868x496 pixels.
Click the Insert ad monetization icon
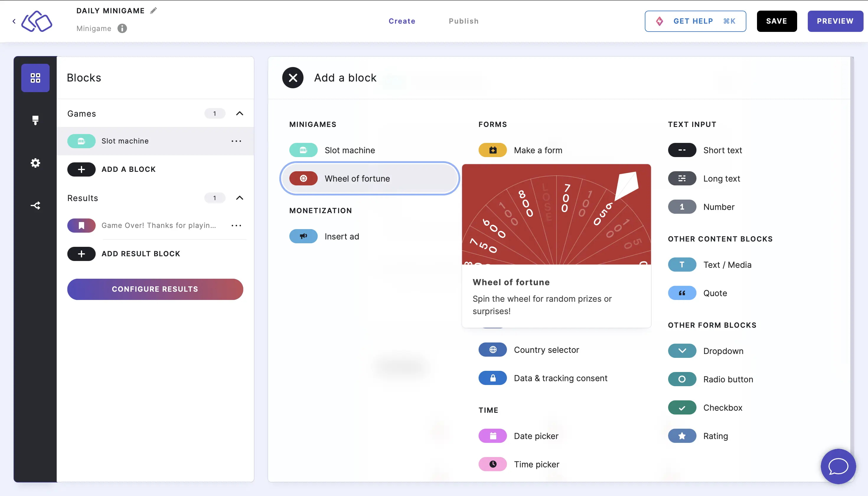[x=303, y=236]
